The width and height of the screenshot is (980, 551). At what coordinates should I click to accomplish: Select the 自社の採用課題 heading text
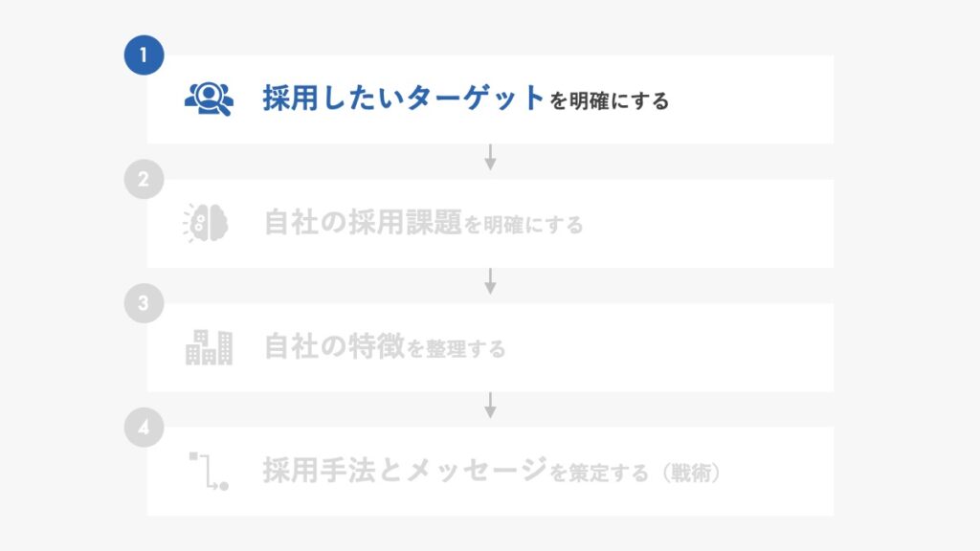click(363, 222)
